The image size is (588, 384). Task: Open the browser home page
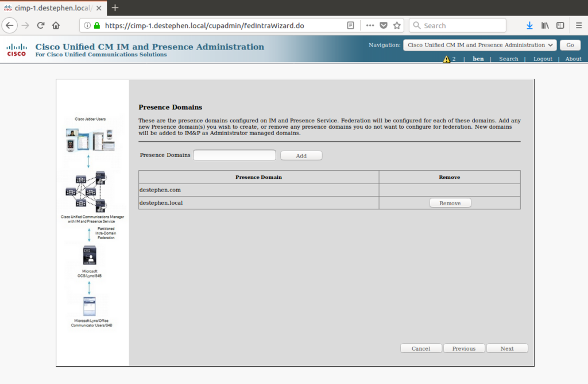click(56, 25)
